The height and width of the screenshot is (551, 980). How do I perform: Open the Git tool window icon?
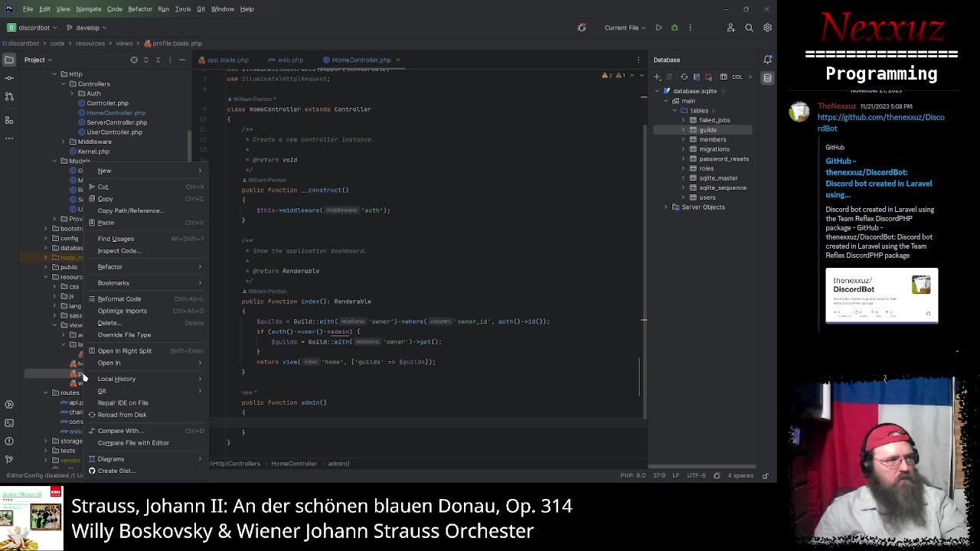click(9, 459)
